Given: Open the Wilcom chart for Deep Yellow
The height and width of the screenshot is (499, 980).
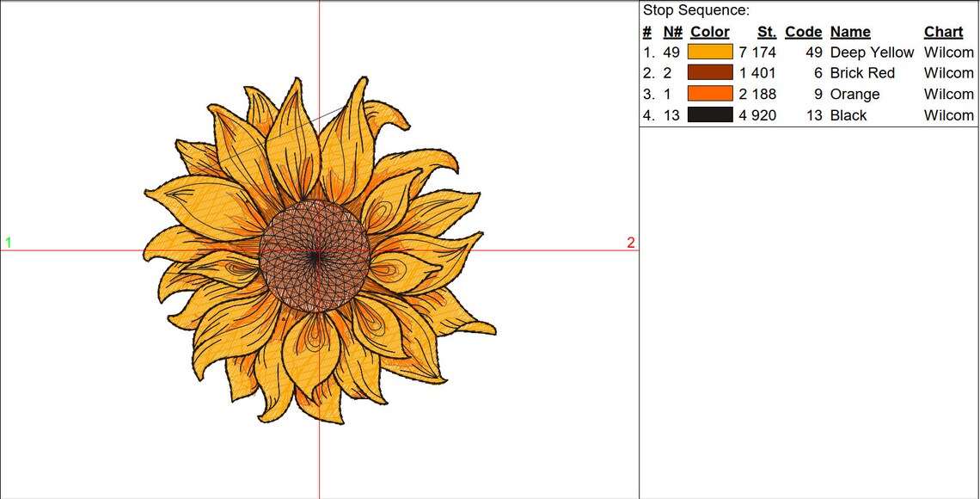Looking at the screenshot, I should tap(948, 52).
